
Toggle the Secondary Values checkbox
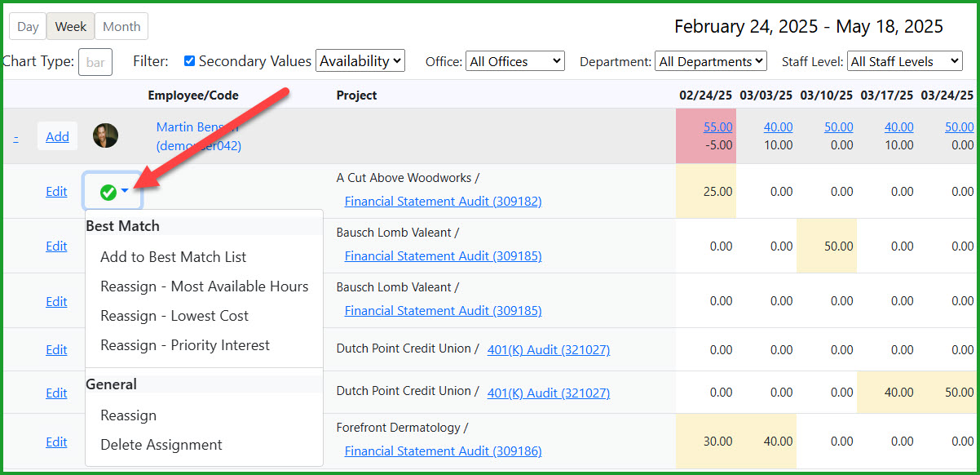pyautogui.click(x=189, y=61)
